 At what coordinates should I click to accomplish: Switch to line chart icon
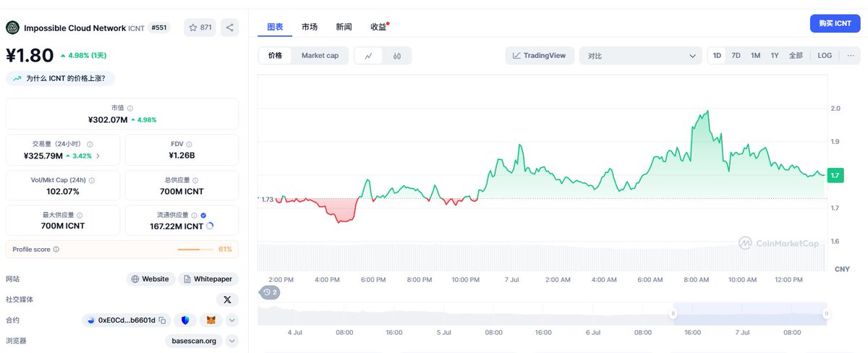(369, 56)
